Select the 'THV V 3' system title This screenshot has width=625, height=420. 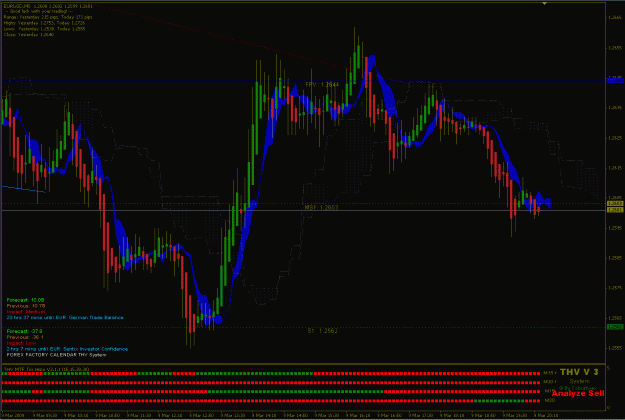pos(579,372)
